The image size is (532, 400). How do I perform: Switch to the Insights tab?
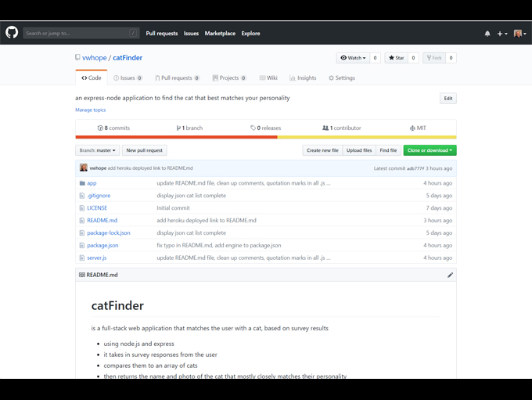[x=303, y=77]
